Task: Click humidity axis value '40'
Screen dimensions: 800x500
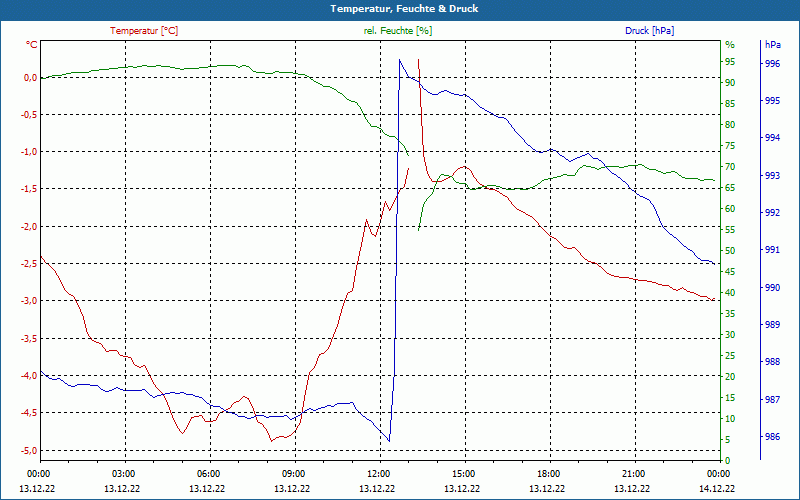Action: [730, 293]
